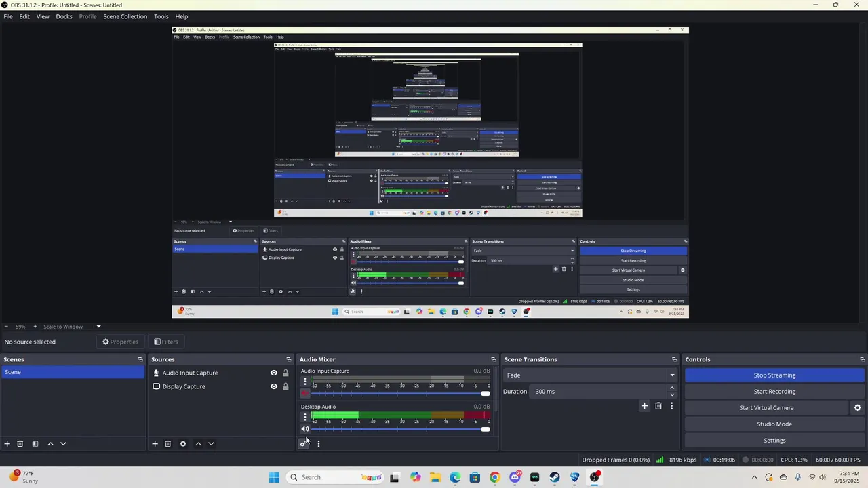Viewport: 868px width, 488px height.
Task: Increase transition duration stepper up
Action: [672, 388]
